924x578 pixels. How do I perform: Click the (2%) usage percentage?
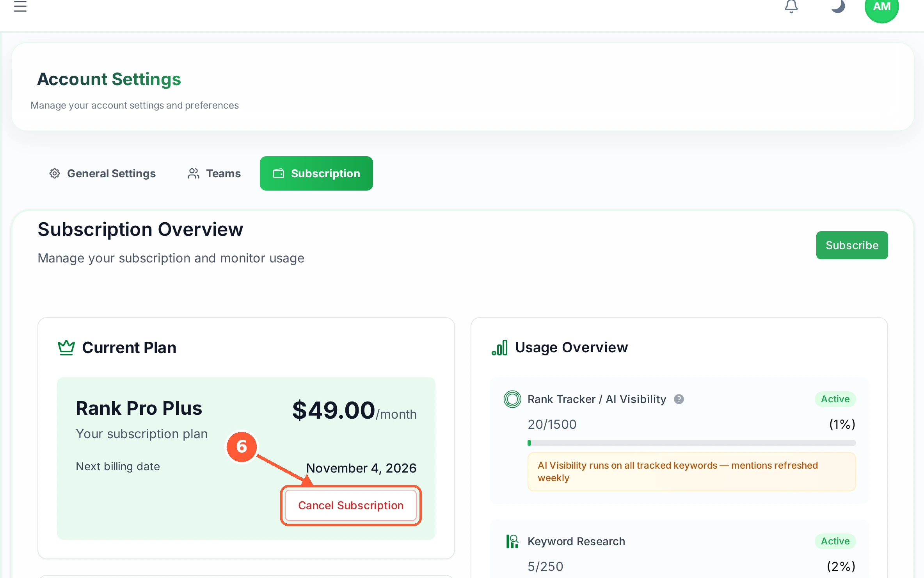point(841,566)
